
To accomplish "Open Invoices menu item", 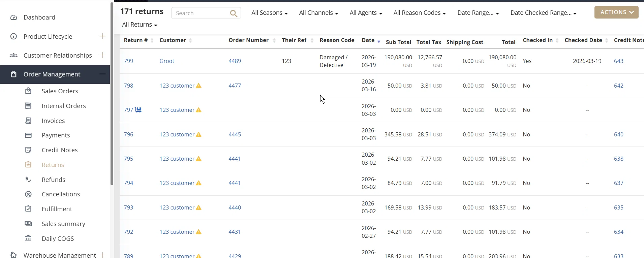I will coord(53,121).
